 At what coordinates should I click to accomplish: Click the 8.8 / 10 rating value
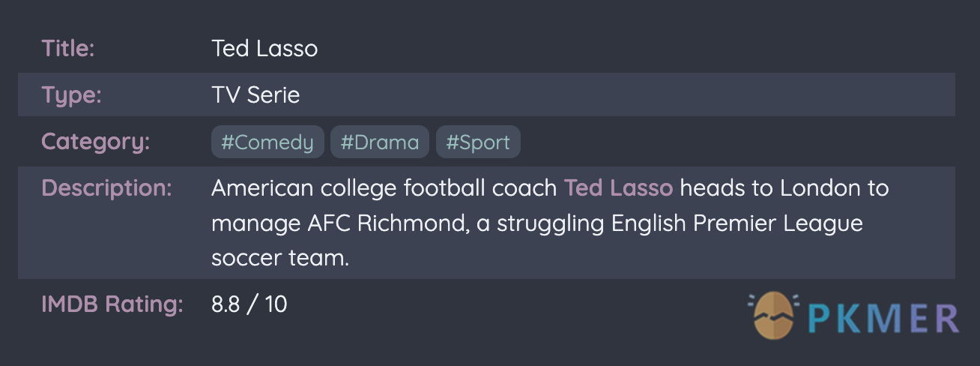tap(249, 304)
